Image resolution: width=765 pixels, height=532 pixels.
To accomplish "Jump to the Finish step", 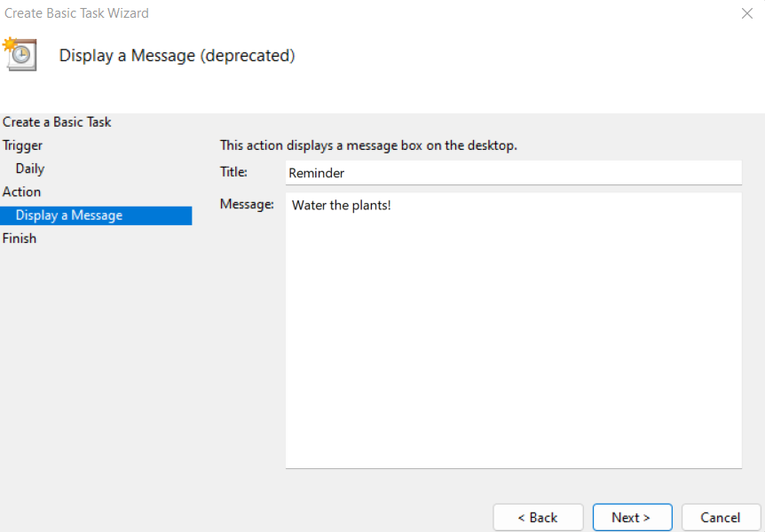I will [20, 239].
